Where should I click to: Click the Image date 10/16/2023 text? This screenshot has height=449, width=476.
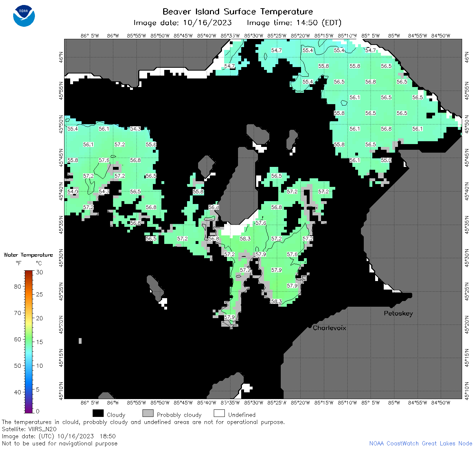click(182, 23)
